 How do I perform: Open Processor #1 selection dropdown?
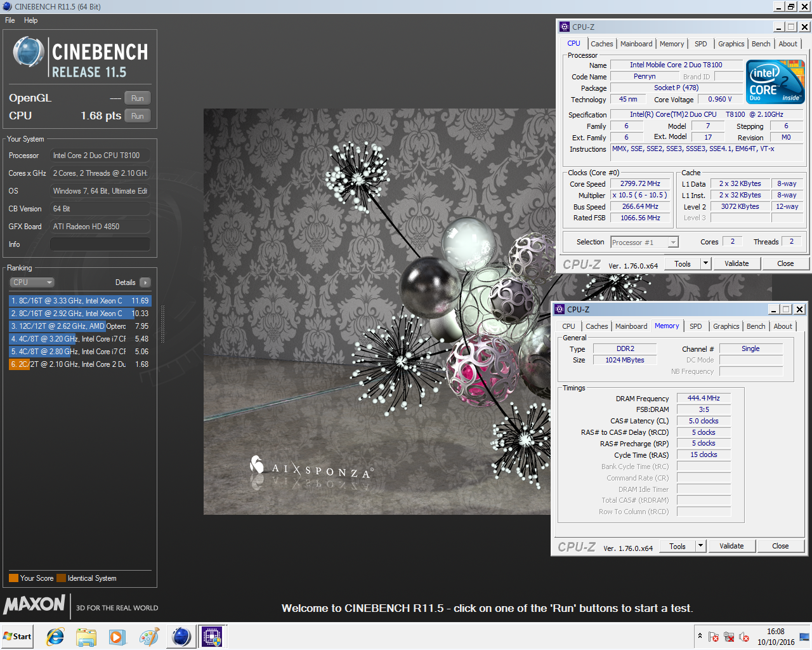[645, 242]
